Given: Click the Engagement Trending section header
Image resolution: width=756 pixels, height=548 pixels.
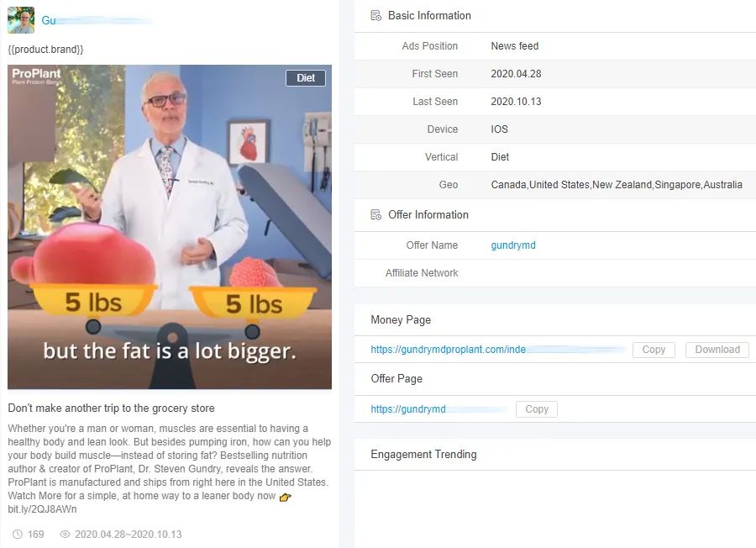Looking at the screenshot, I should point(423,455).
